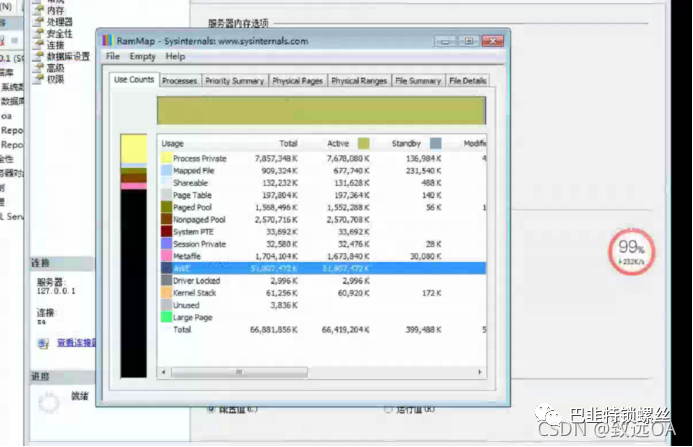Minimize the RamMap window
This screenshot has height=447, width=693.
446,41
